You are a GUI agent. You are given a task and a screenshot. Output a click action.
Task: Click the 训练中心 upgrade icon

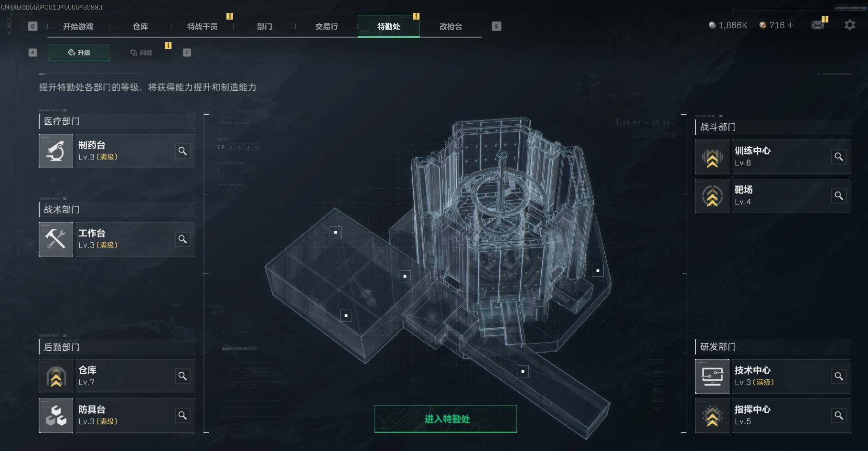pos(712,157)
